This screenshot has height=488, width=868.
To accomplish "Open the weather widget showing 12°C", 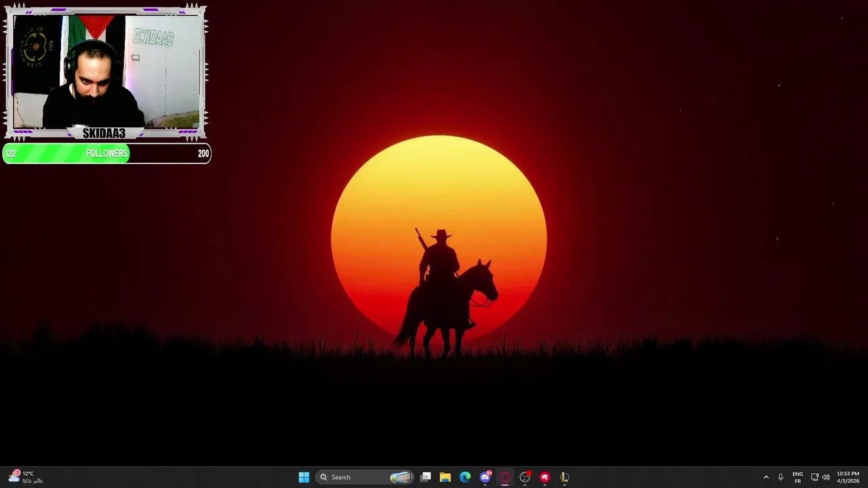I will (x=25, y=477).
